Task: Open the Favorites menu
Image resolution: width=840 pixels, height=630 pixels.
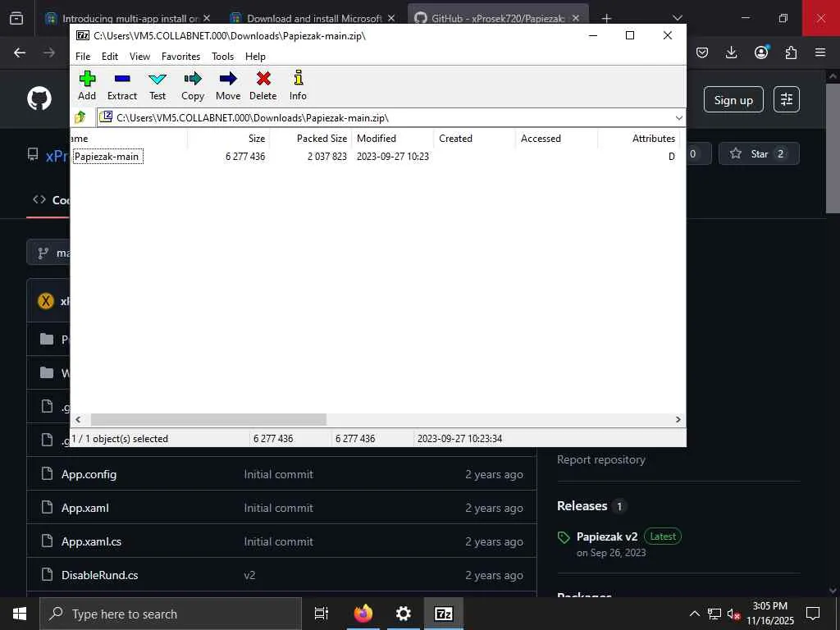Action: point(181,57)
